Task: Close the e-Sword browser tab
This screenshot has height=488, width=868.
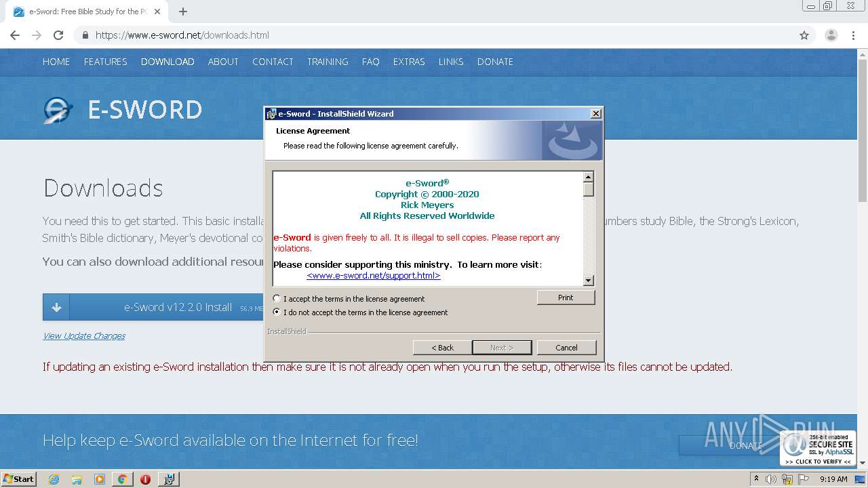Action: pos(157,12)
